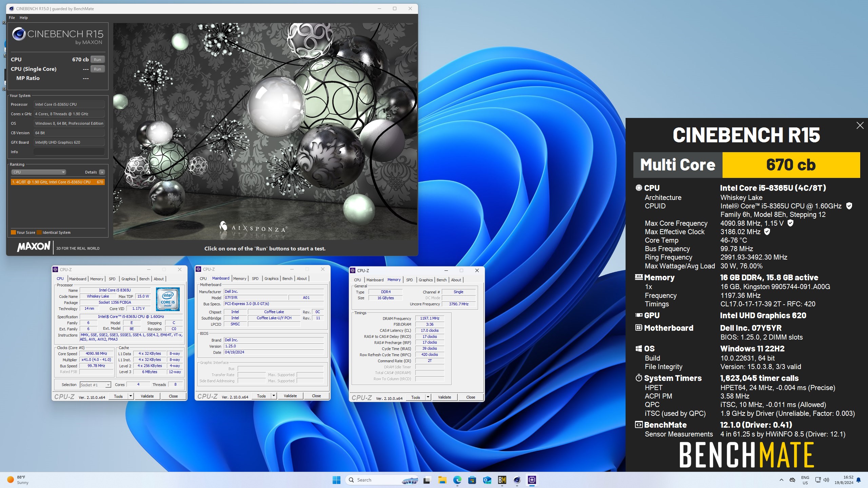Click Validate in Mainboard CPU-Z window
868x488 pixels.
click(290, 396)
